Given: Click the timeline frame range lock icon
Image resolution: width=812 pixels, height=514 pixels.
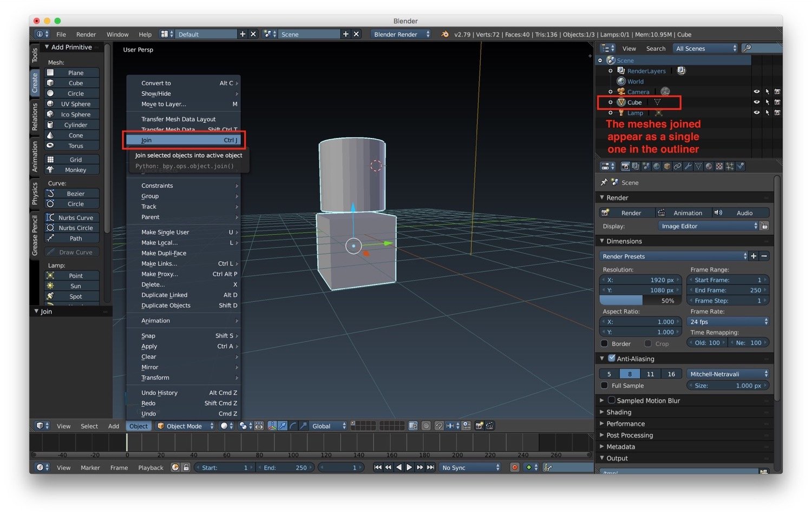Looking at the screenshot, I should [x=186, y=467].
